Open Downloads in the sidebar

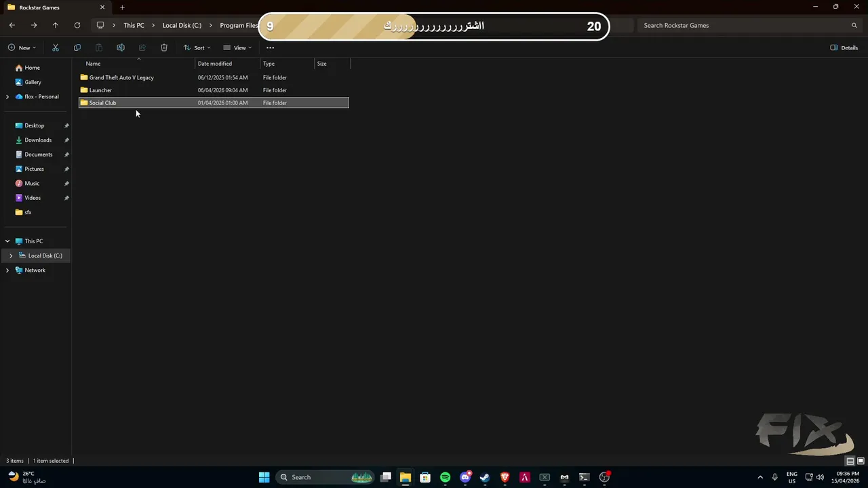(37, 140)
